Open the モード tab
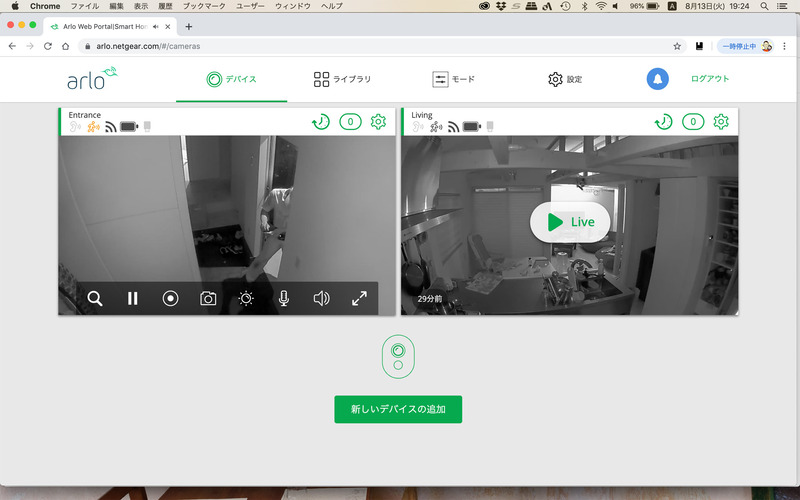Viewport: 800px width, 500px height. (x=453, y=79)
